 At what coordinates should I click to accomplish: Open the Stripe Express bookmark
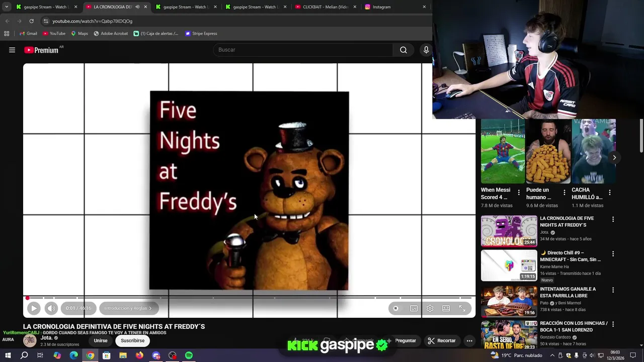(201, 34)
